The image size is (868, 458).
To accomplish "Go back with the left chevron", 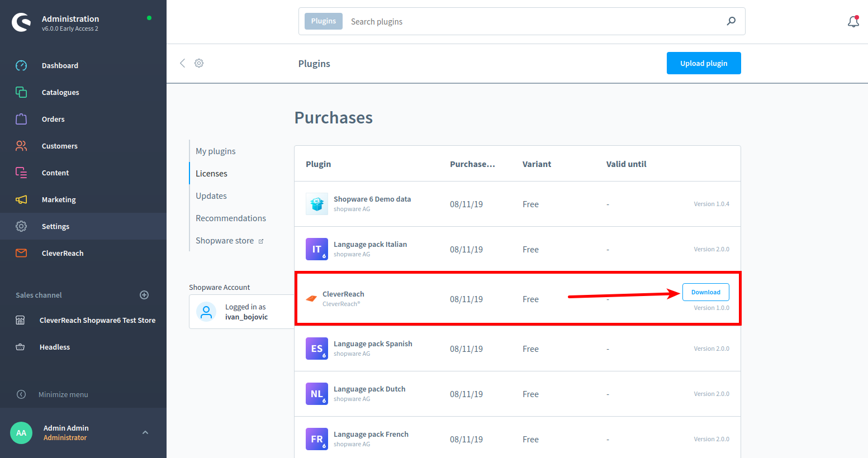I will point(182,63).
